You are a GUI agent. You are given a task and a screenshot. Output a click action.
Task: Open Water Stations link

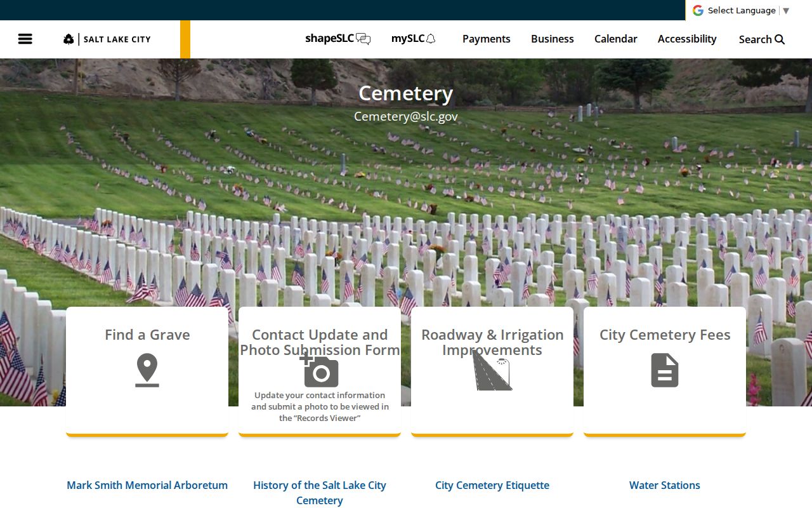coord(665,485)
